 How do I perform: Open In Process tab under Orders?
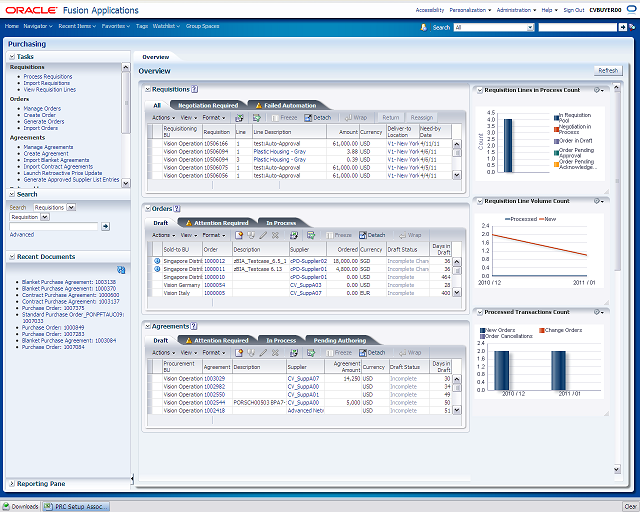click(281, 223)
